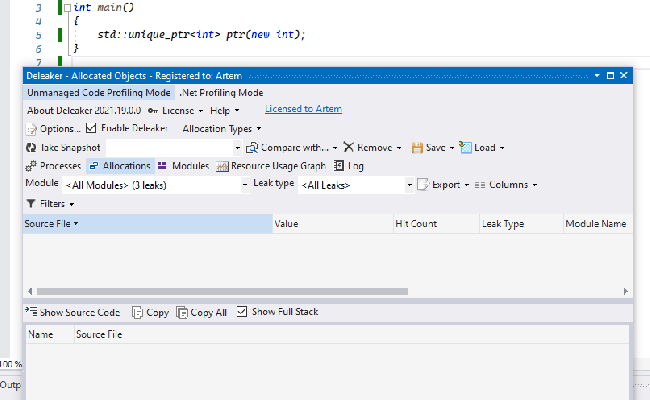Open the Help dropdown menu

[237, 111]
